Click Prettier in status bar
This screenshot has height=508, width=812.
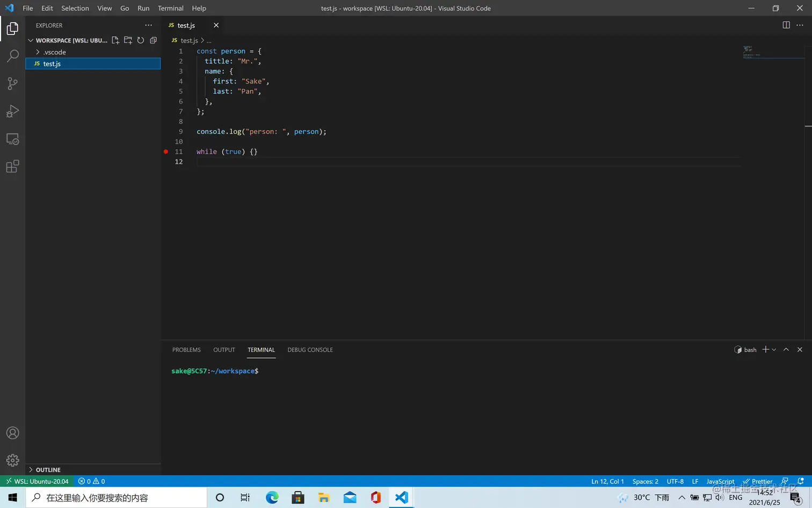click(758, 481)
